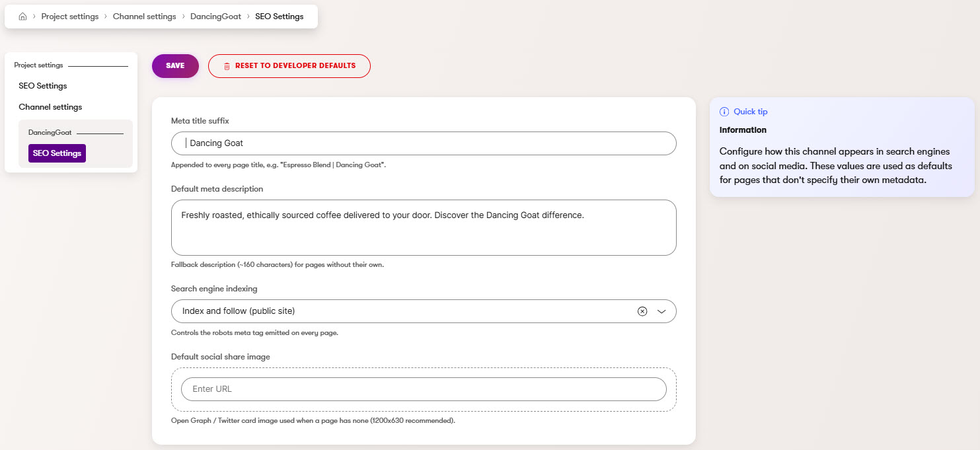The width and height of the screenshot is (980, 450).
Task: Click the 'Information' heading in tip panel
Action: coord(743,130)
